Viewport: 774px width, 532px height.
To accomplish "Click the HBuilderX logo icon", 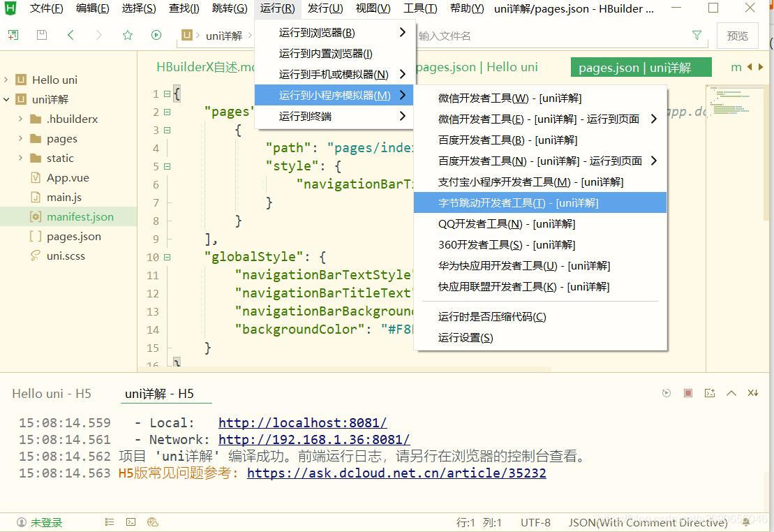I will (10, 8).
